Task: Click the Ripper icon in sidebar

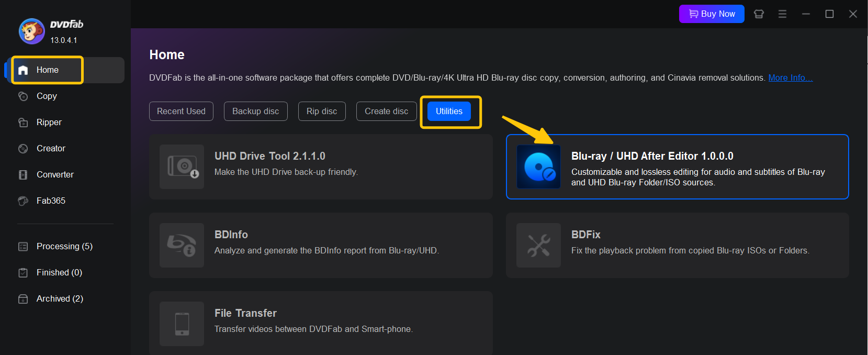Action: [23, 123]
